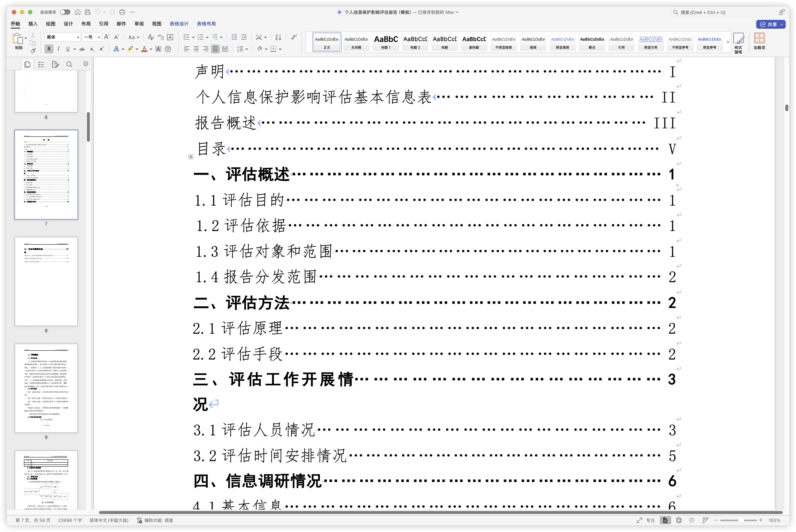
Task: Toggle left alignment button
Action: coord(186,49)
